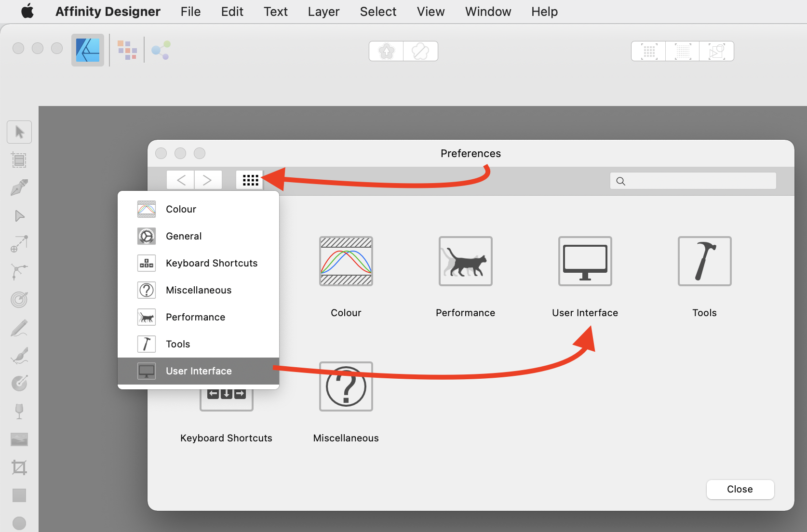This screenshot has height=532, width=807.
Task: Open the File menu
Action: coord(191,12)
